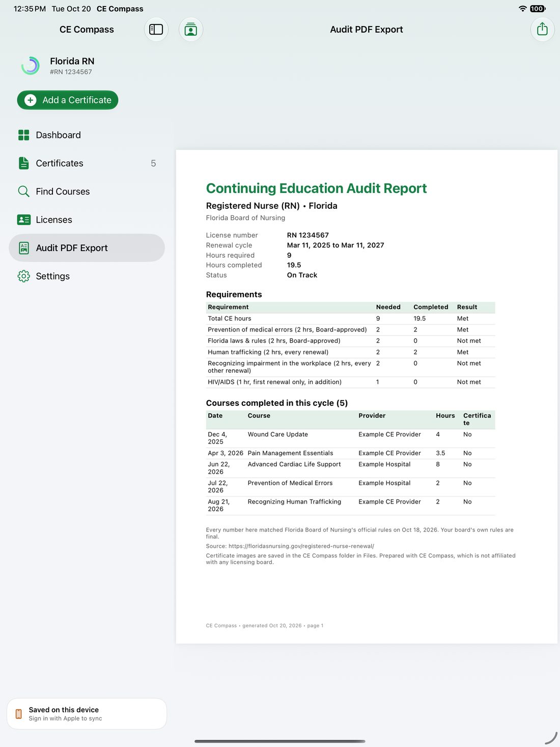Open the Certificates section
The height and width of the screenshot is (747, 560).
click(x=87, y=163)
